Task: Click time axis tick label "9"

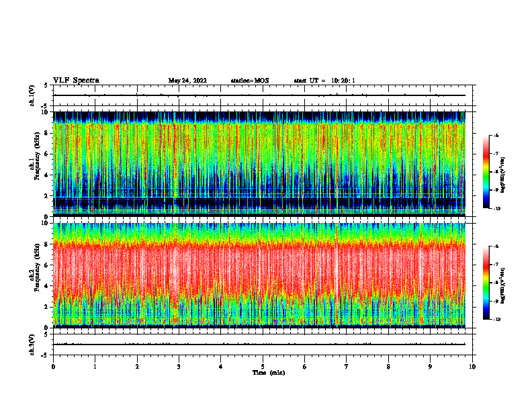Action: pyautogui.click(x=430, y=367)
